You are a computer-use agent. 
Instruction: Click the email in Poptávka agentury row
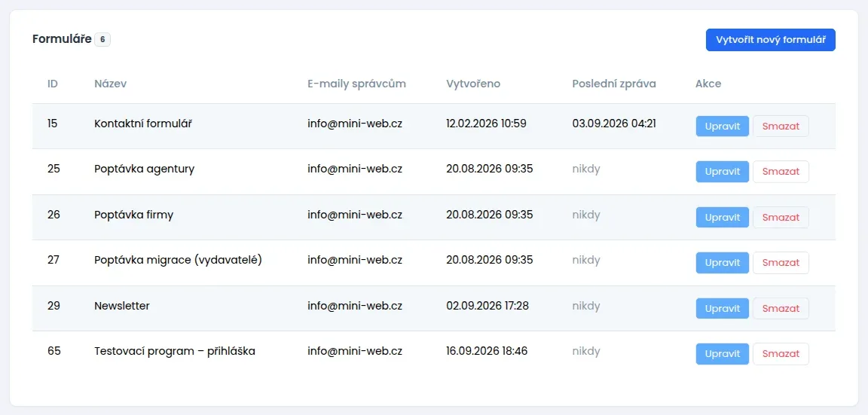click(x=355, y=169)
